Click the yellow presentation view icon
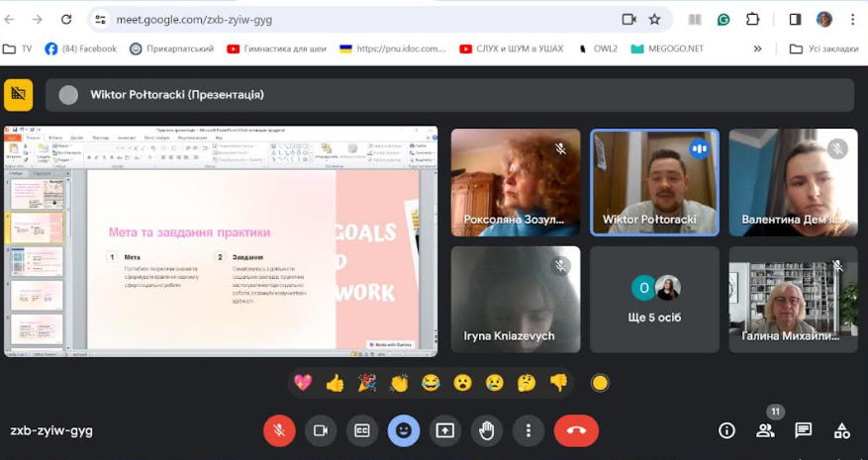 18,95
